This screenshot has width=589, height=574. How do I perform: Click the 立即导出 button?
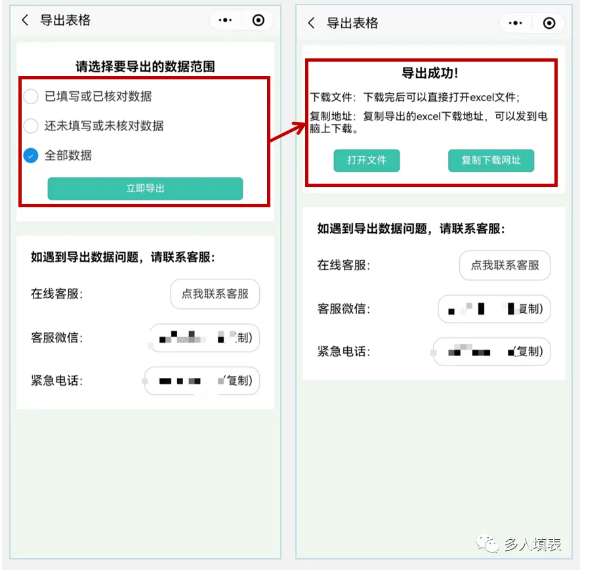click(145, 189)
